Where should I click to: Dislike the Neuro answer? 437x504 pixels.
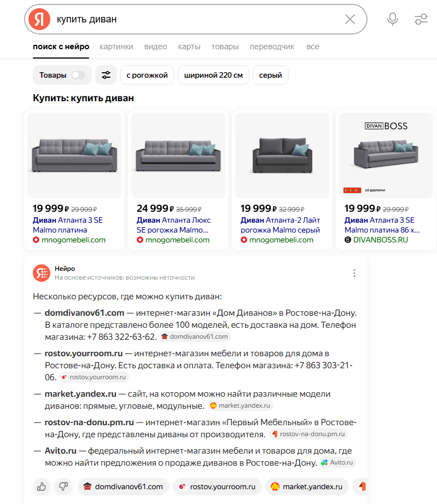[63, 486]
